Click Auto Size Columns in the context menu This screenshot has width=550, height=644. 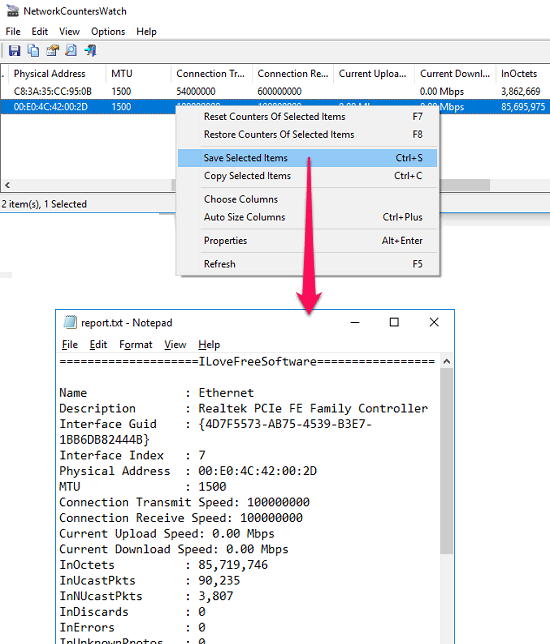click(x=308, y=217)
